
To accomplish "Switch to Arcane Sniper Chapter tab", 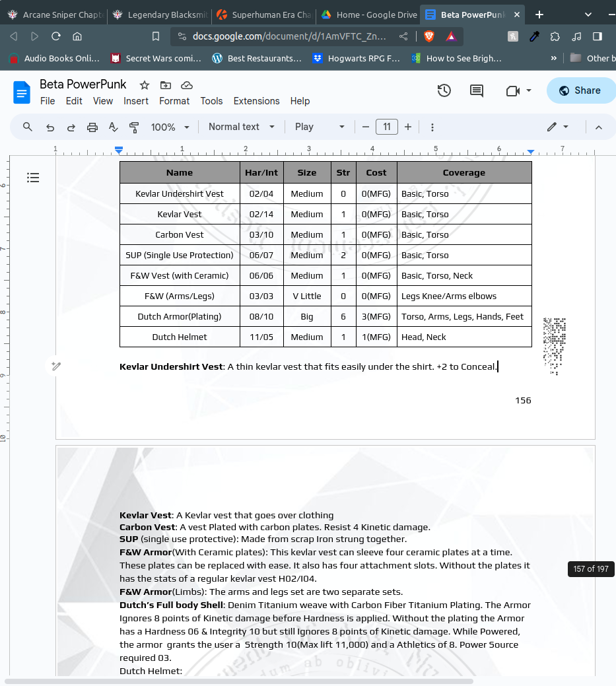I will click(55, 15).
